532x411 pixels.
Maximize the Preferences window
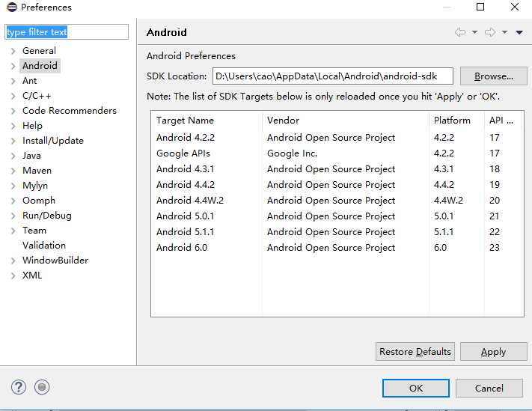pyautogui.click(x=480, y=7)
